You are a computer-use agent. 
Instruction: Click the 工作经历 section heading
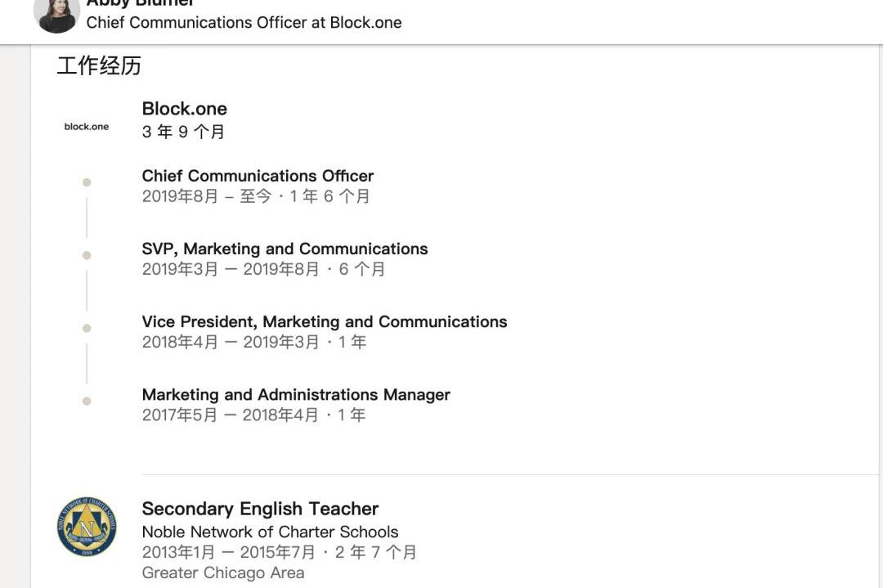click(99, 66)
